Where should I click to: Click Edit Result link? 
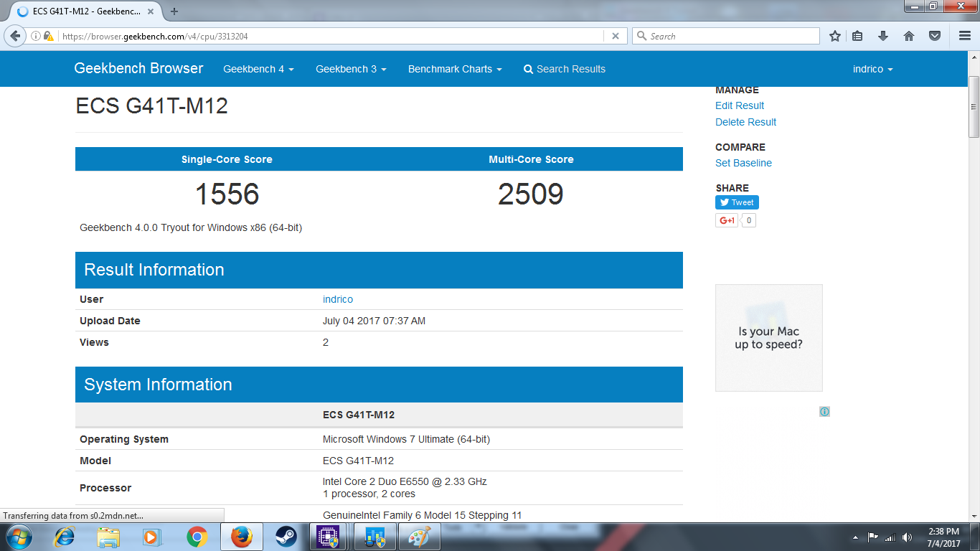pyautogui.click(x=740, y=105)
